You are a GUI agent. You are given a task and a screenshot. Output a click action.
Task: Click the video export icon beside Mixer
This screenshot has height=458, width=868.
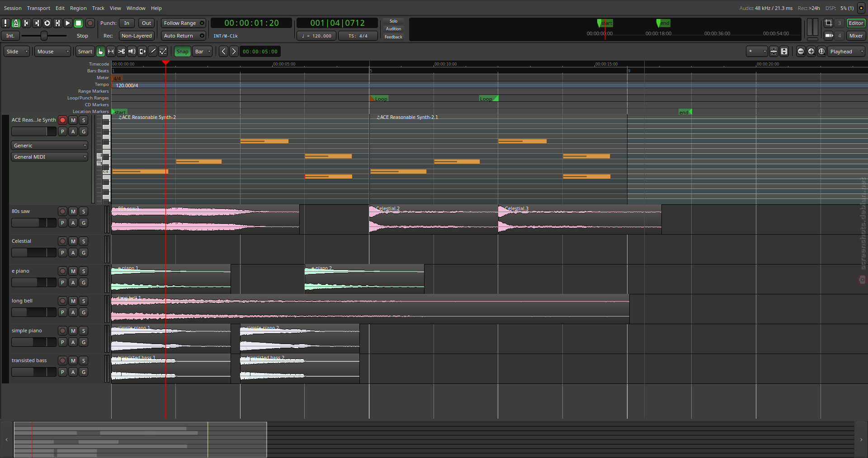(829, 36)
